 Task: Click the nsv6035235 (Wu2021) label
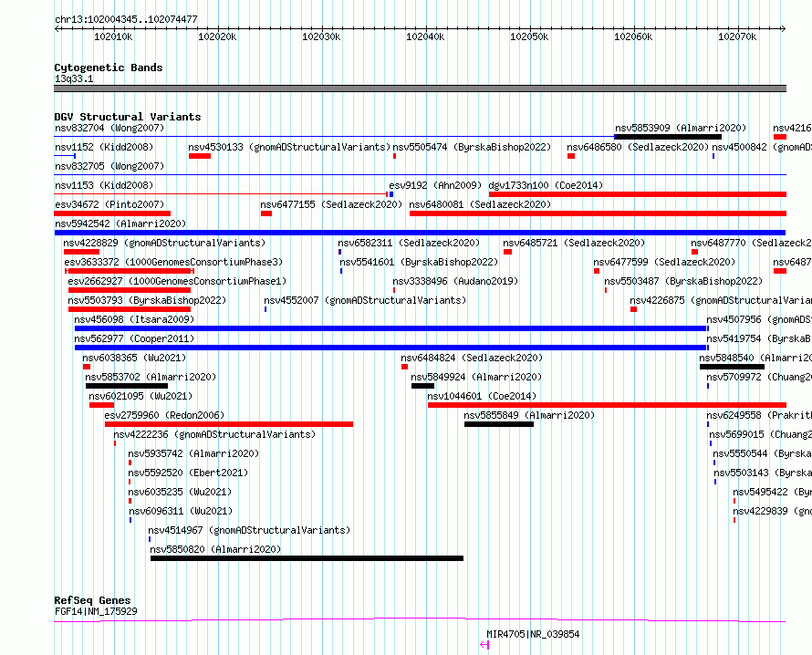click(x=180, y=492)
